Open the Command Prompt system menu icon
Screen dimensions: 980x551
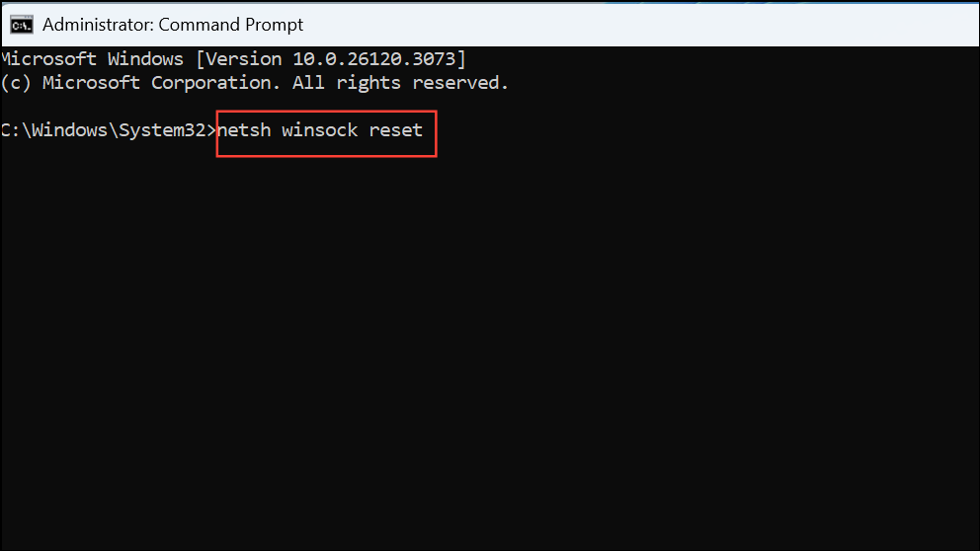(x=22, y=25)
